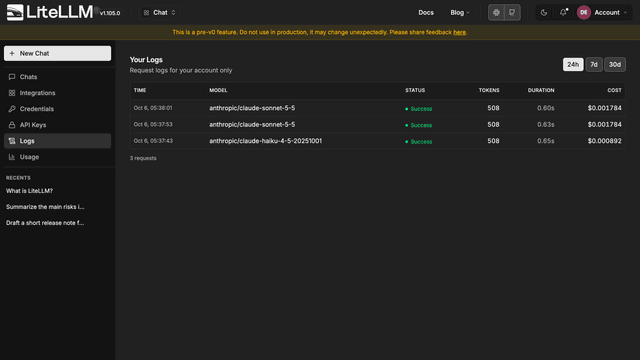Click the DE account avatar
Viewport: 640px width, 360px height.
[x=584, y=13]
